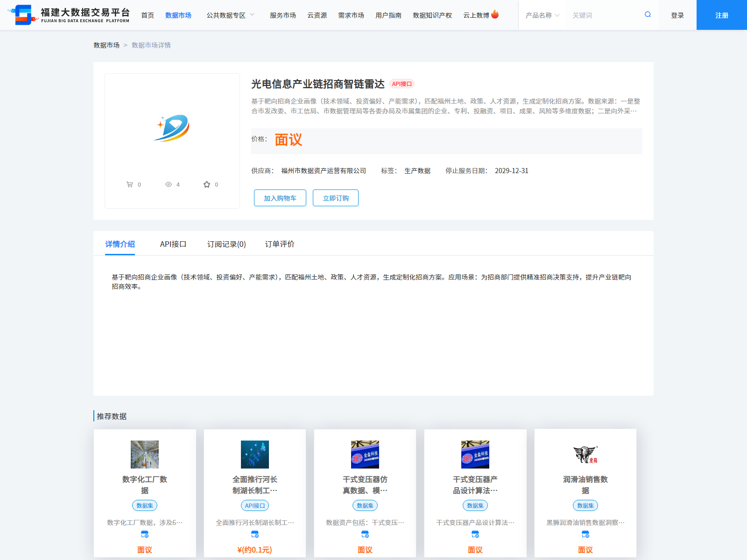The height and width of the screenshot is (560, 747).
Task: Click the 数据集 badge on 数字化工厂数据 card
Action: pos(145,505)
